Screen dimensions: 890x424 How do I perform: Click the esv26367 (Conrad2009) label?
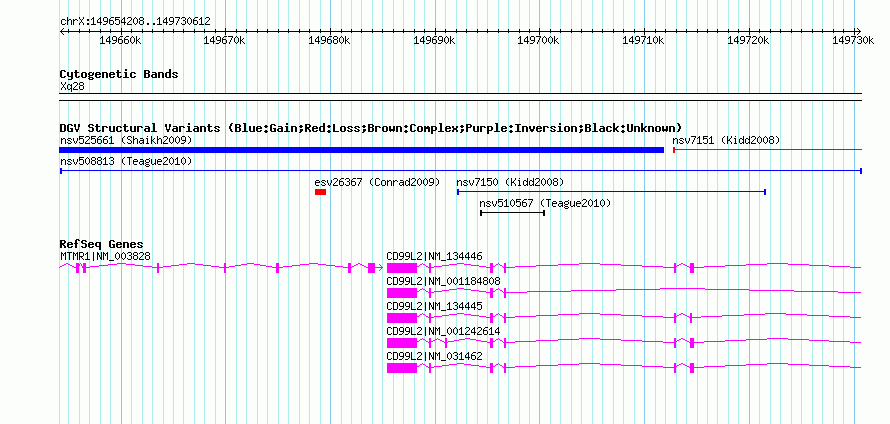377,183
